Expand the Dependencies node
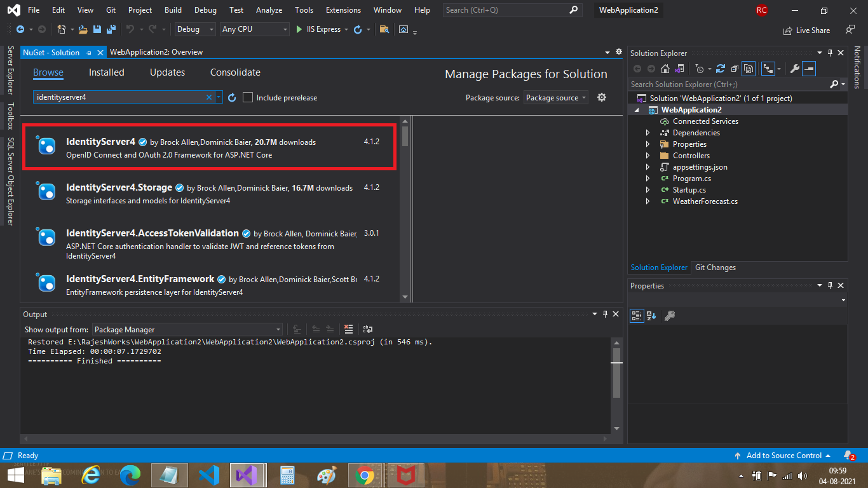 [648, 133]
